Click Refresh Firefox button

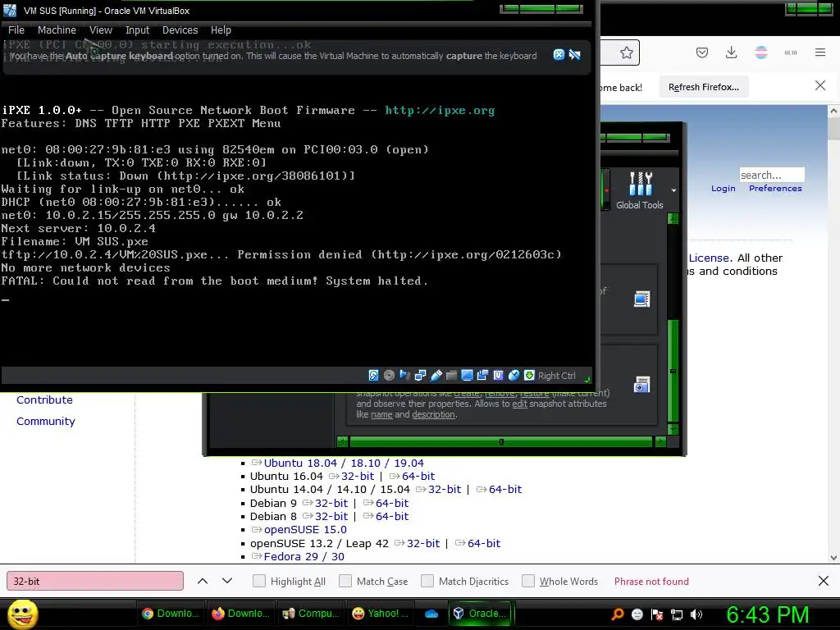coord(703,87)
